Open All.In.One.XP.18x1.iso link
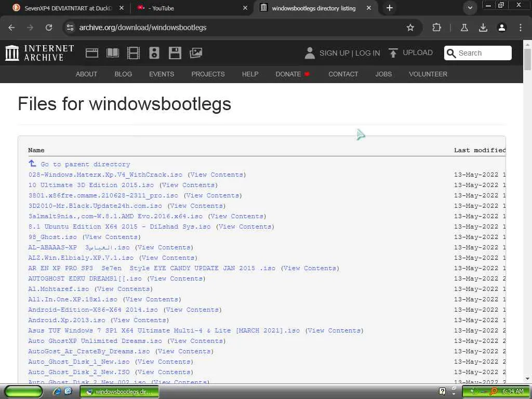Image resolution: width=532 pixels, height=399 pixels. [x=73, y=299]
